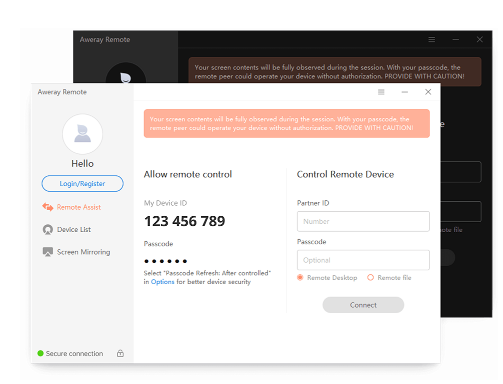
Task: Minimize the light Aweray Remote window
Action: tap(405, 92)
